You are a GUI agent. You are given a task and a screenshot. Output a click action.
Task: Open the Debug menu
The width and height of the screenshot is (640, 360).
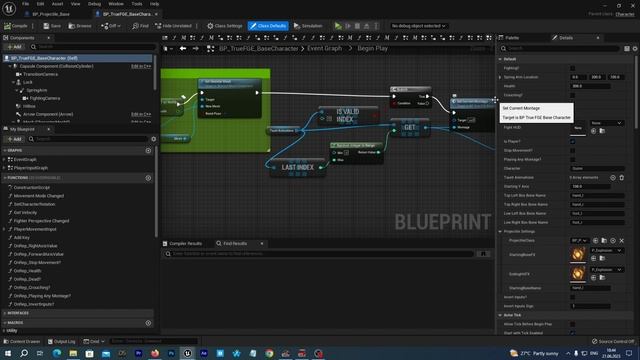tap(94, 4)
